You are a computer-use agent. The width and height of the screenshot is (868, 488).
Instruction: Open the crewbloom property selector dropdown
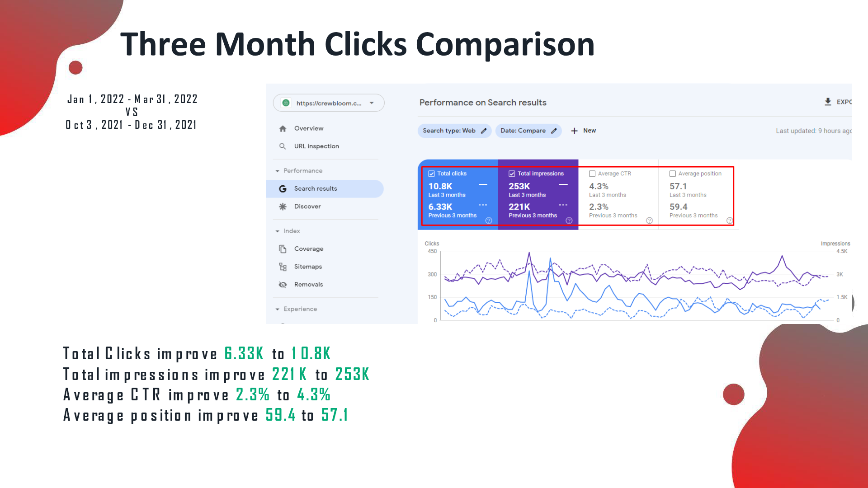coord(329,103)
